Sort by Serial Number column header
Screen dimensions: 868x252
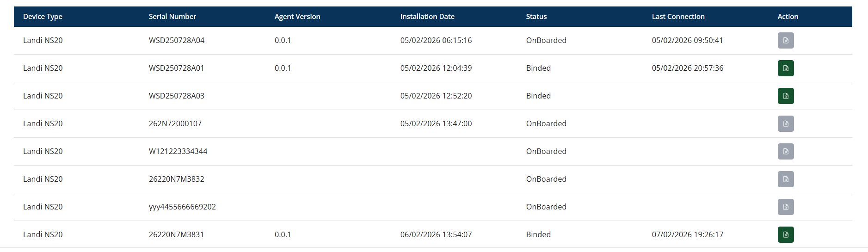172,17
